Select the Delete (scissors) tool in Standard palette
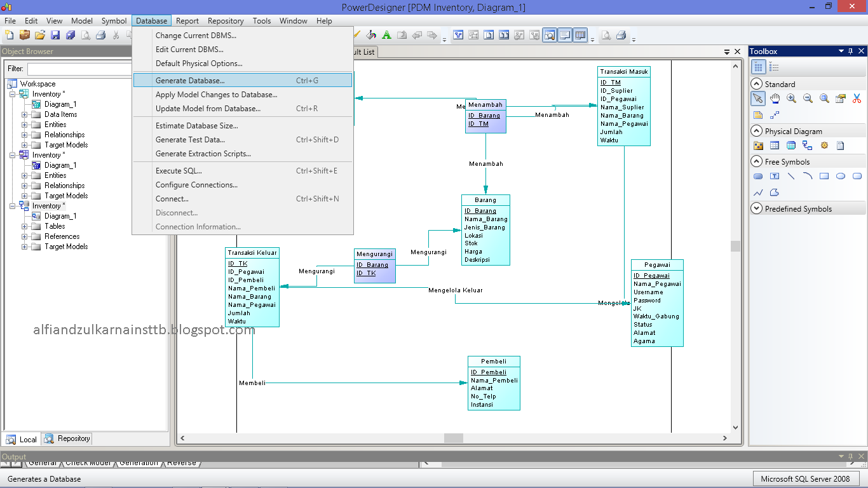The height and width of the screenshot is (488, 868). (x=857, y=98)
